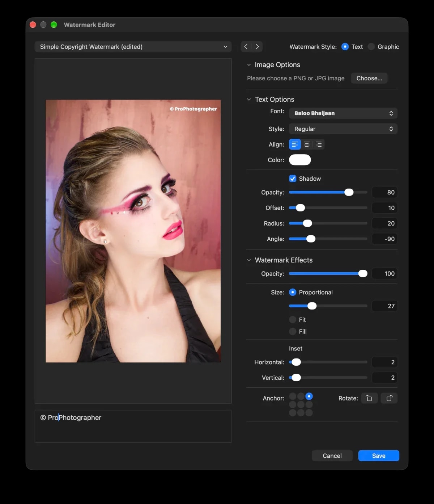Screen dimensions: 434x504
Task: Select bottom-right anchor point
Action: point(309,412)
